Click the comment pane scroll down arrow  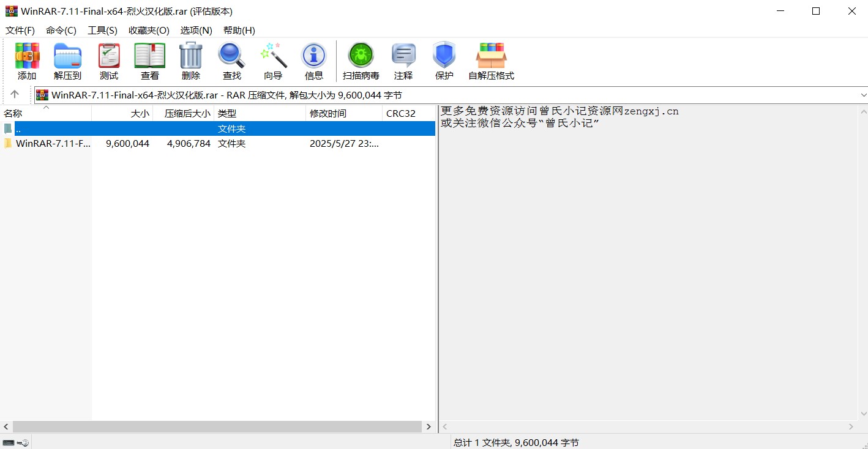click(x=863, y=415)
